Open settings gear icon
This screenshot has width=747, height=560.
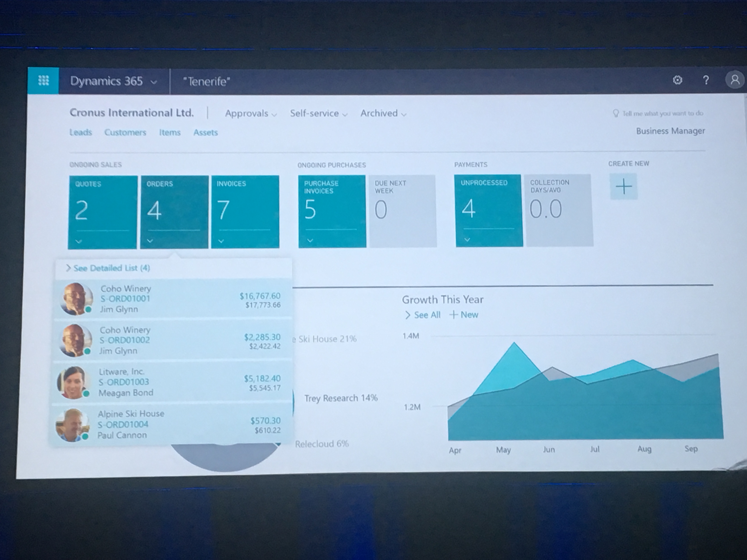pos(677,80)
